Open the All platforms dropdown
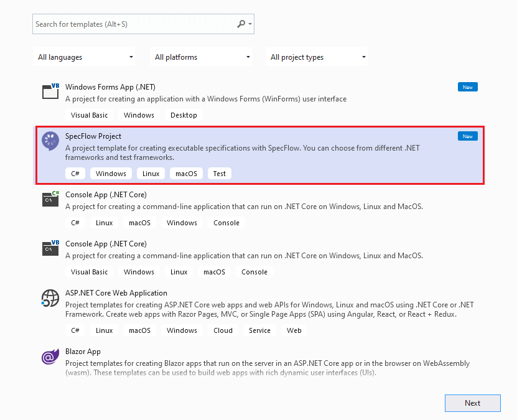 pos(201,57)
